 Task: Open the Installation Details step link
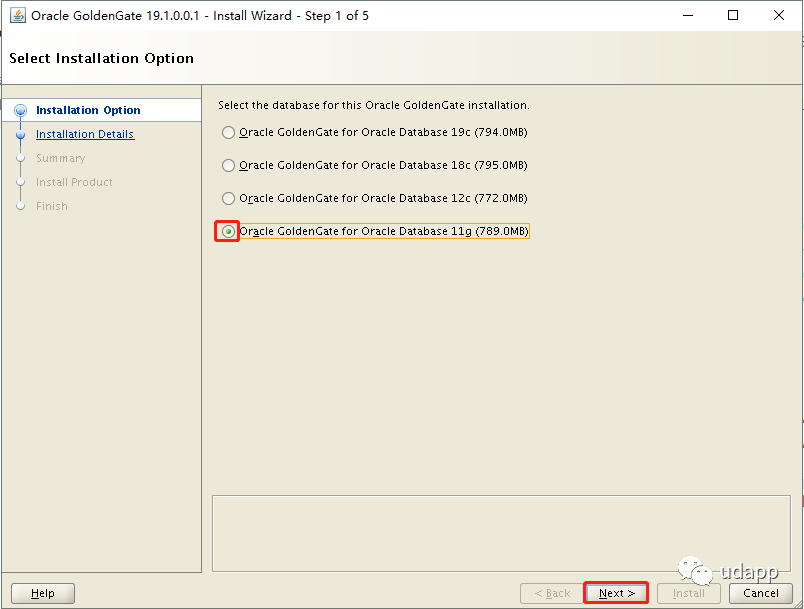pos(85,135)
